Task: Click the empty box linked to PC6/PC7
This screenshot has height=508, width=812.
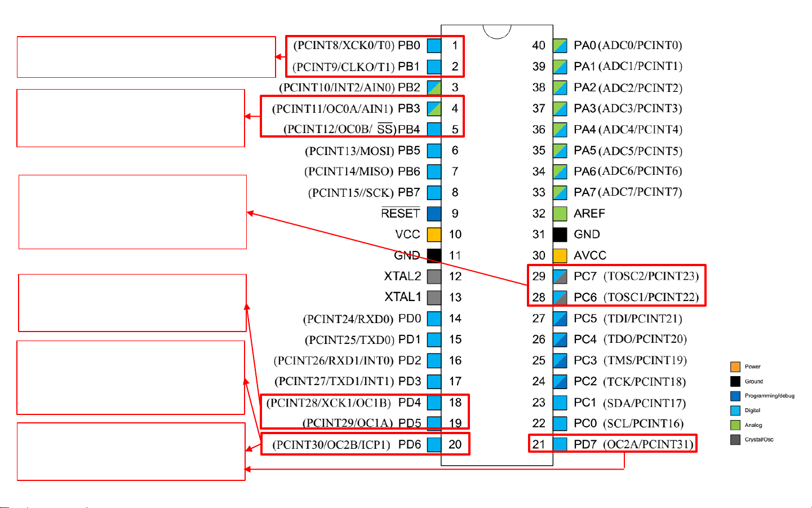Action: pyautogui.click(x=132, y=212)
